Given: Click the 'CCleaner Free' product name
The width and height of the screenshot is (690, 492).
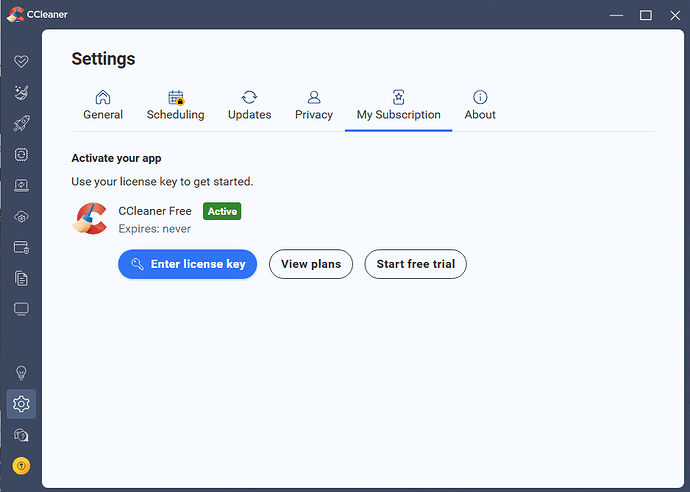Looking at the screenshot, I should 155,211.
